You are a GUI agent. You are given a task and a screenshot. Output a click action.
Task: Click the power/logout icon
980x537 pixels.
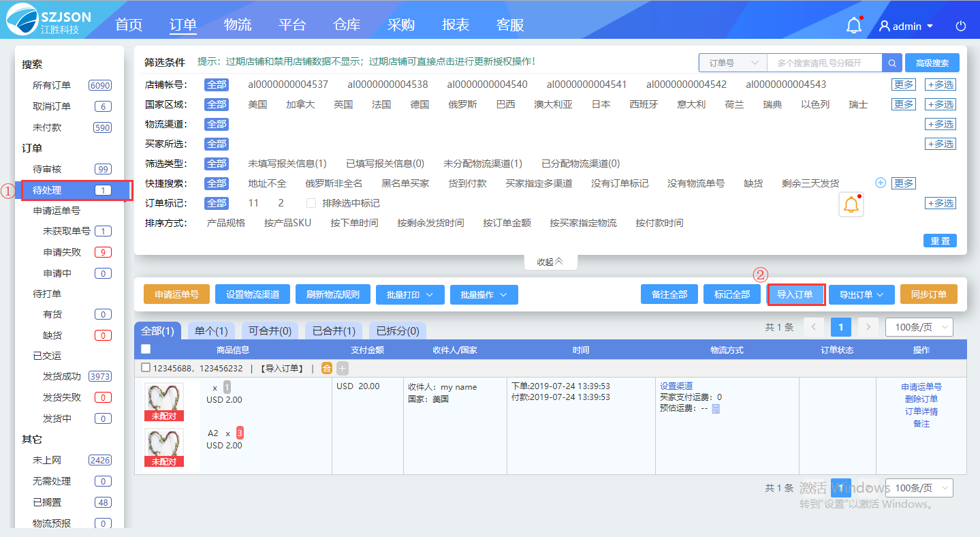click(961, 26)
